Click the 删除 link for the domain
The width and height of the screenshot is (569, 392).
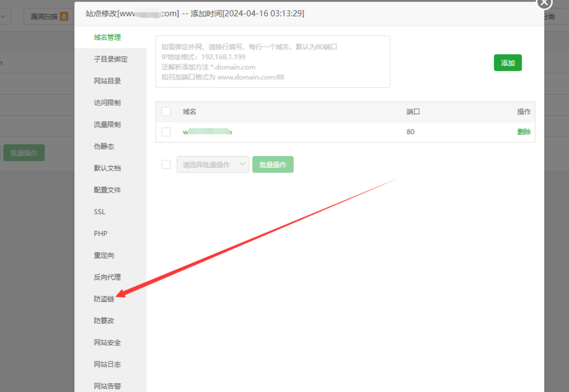coord(524,132)
